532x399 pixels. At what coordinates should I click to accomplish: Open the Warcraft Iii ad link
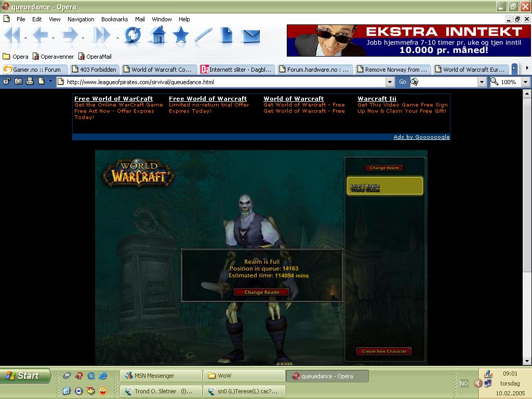[377, 99]
